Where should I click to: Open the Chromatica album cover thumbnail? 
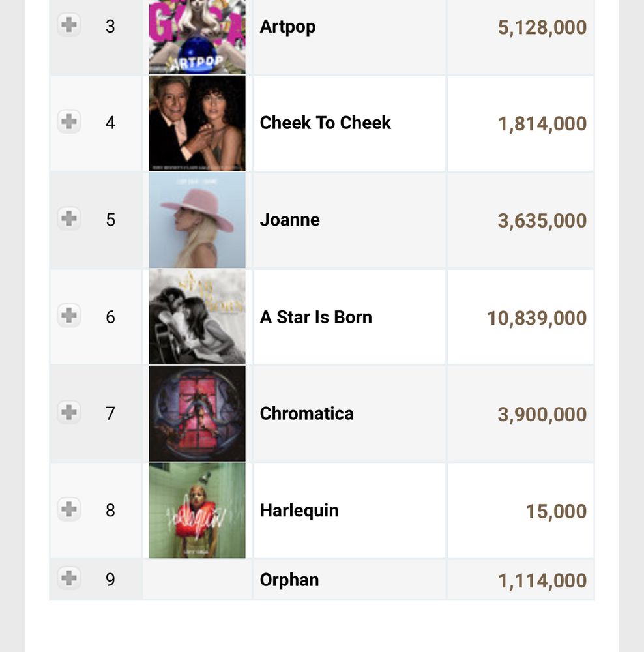197,413
